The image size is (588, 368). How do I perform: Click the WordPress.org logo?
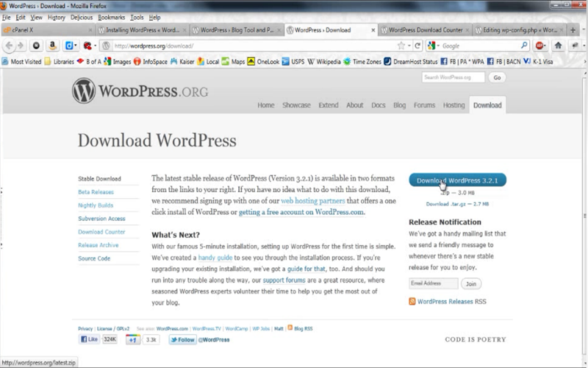(x=140, y=91)
